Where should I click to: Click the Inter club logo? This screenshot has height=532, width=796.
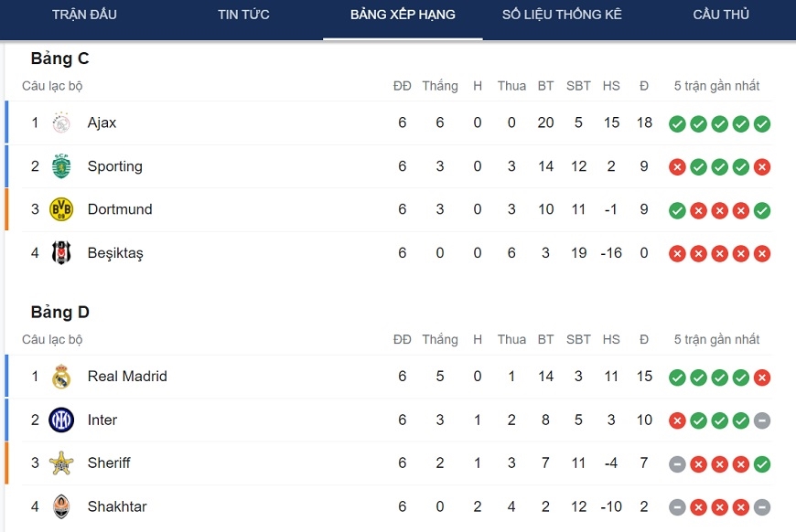(61, 420)
